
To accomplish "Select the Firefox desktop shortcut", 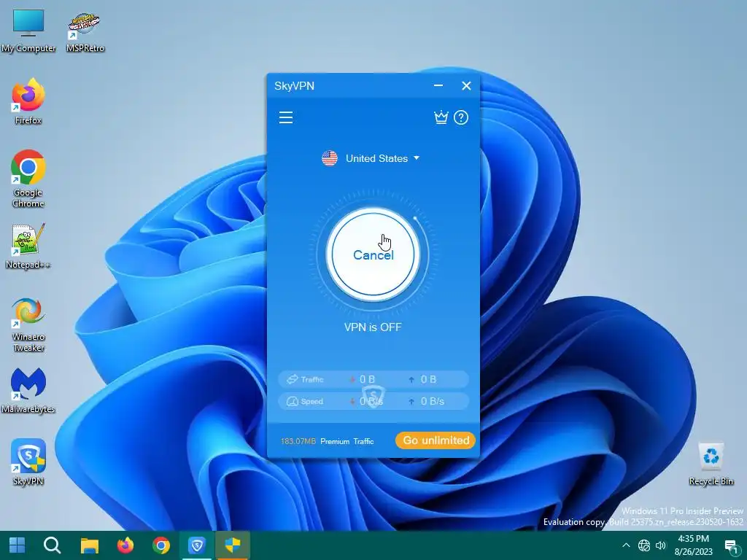I will 28,101.
